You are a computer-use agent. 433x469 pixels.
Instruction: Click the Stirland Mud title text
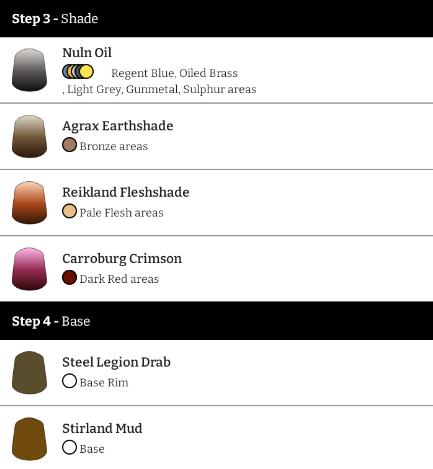pos(102,428)
